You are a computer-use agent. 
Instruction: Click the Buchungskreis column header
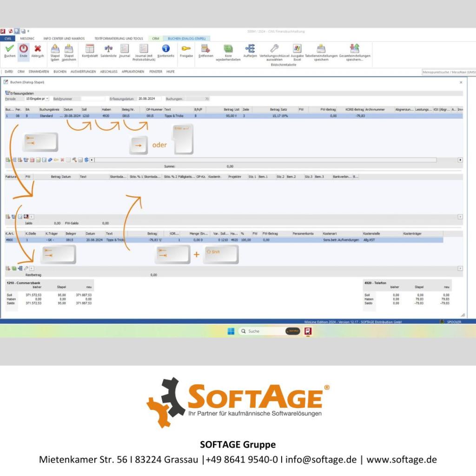pyautogui.click(x=50, y=109)
